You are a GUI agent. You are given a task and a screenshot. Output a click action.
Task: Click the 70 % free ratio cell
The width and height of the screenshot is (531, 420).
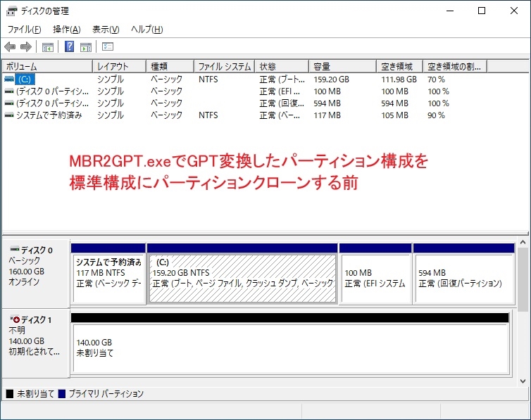click(x=436, y=79)
